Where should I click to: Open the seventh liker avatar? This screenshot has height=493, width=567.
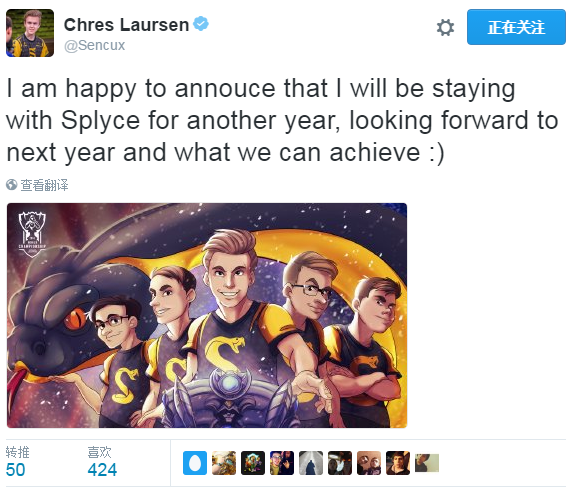[369, 463]
